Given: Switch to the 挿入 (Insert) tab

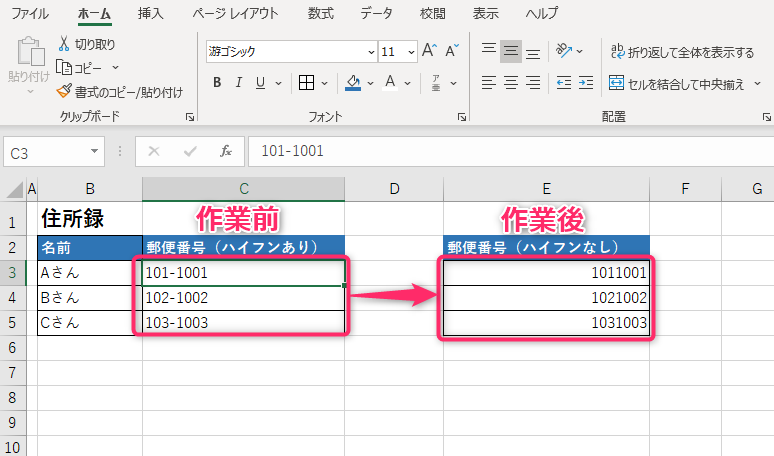Looking at the screenshot, I should coord(151,13).
